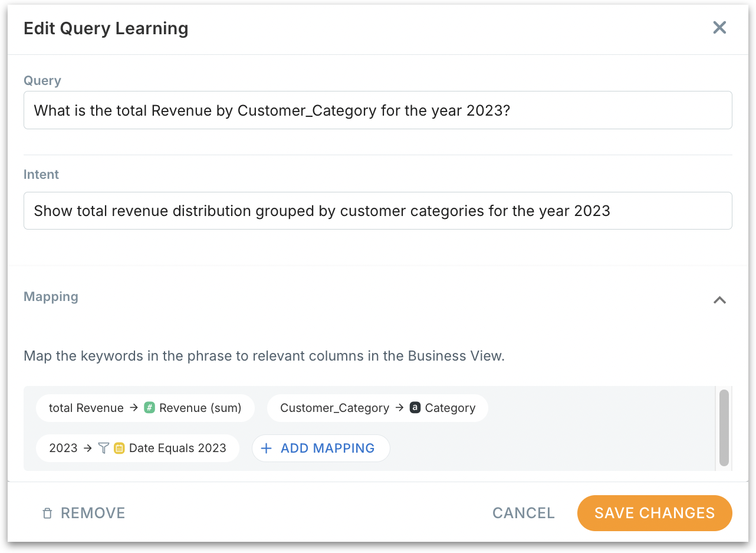The height and width of the screenshot is (553, 756).
Task: Click the mapping list vertical scrollbar
Action: pyautogui.click(x=724, y=428)
